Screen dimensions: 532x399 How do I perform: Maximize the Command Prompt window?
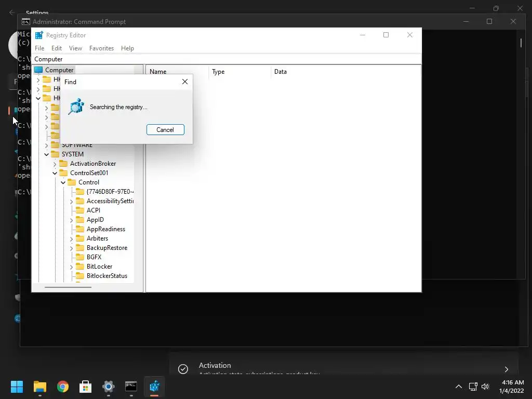pos(489,21)
